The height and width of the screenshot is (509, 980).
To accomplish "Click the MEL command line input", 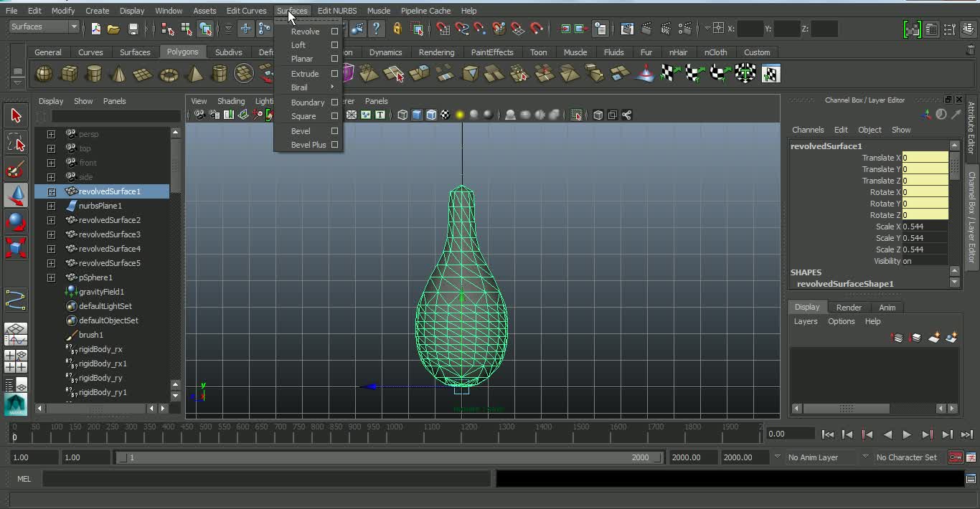I will 267,478.
